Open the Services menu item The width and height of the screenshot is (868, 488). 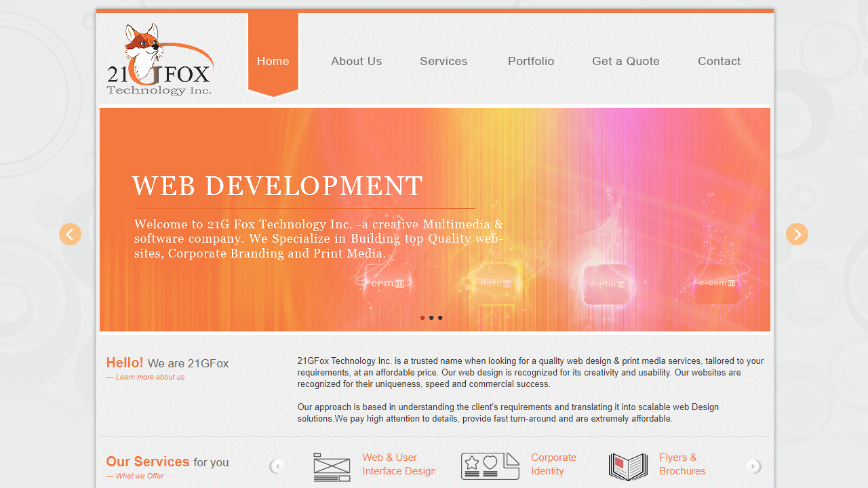[x=443, y=61]
